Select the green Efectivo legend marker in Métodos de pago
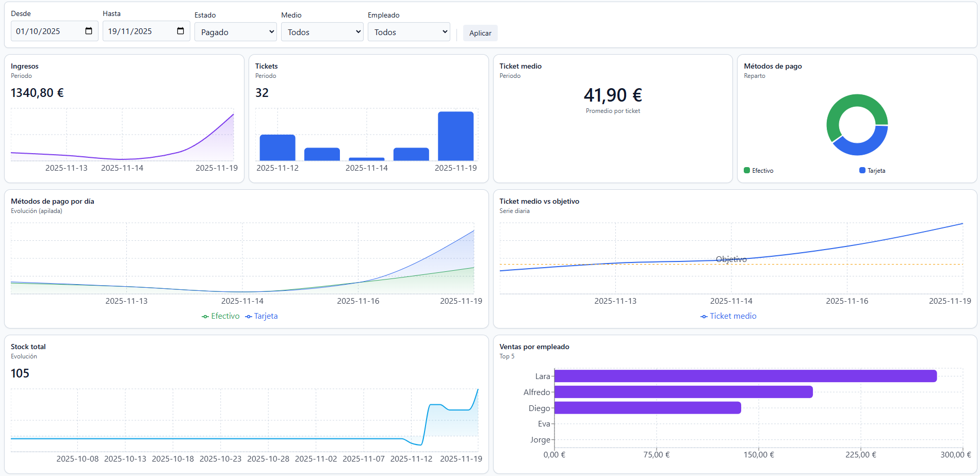The width and height of the screenshot is (980, 476). pos(746,170)
